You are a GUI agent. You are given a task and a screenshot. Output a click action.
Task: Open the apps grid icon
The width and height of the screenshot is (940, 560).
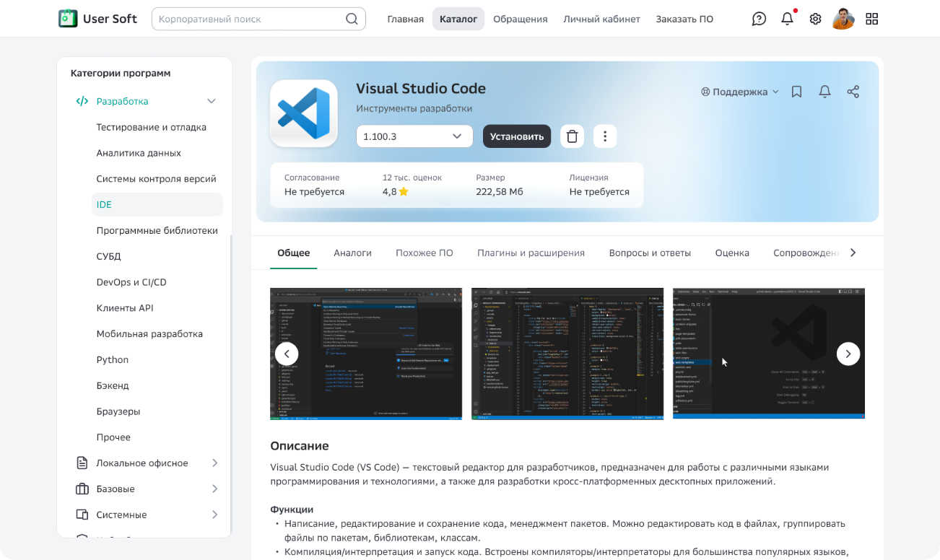click(871, 19)
